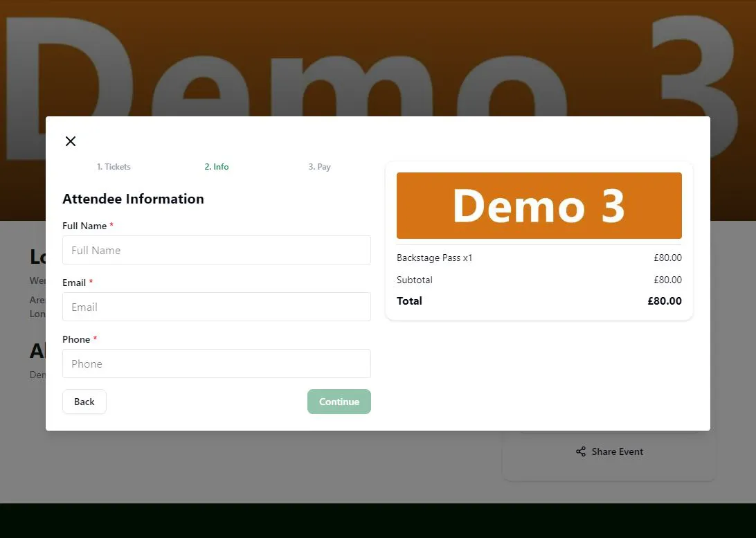Click the Full Name field label
The width and height of the screenshot is (756, 538).
84,226
